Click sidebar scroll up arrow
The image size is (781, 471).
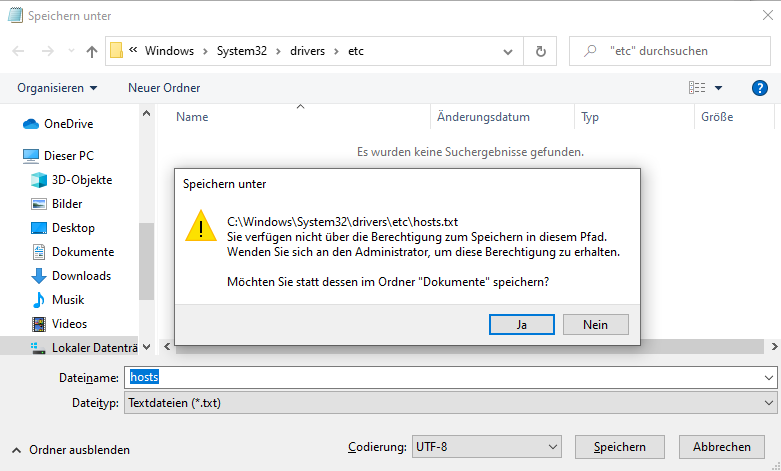(x=146, y=114)
